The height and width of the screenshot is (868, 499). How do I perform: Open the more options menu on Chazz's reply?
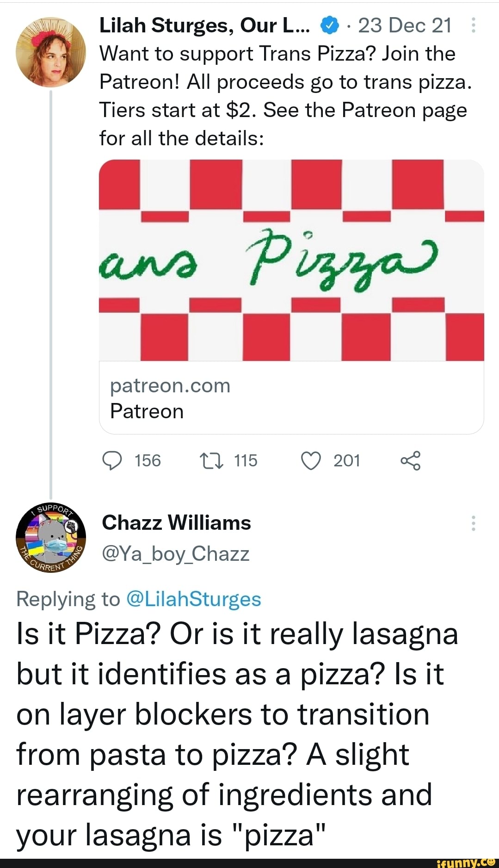[x=473, y=523]
